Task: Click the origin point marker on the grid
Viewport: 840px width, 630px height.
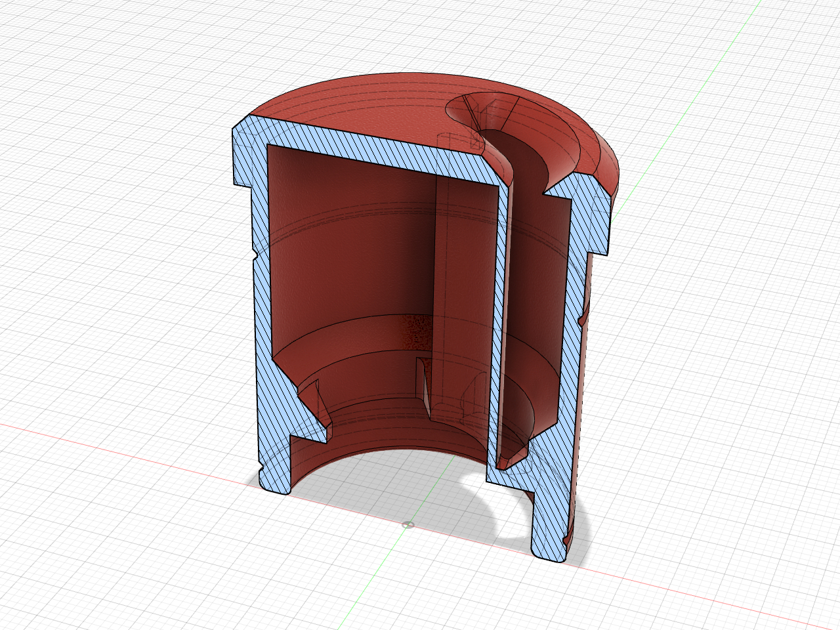Action: (x=408, y=524)
